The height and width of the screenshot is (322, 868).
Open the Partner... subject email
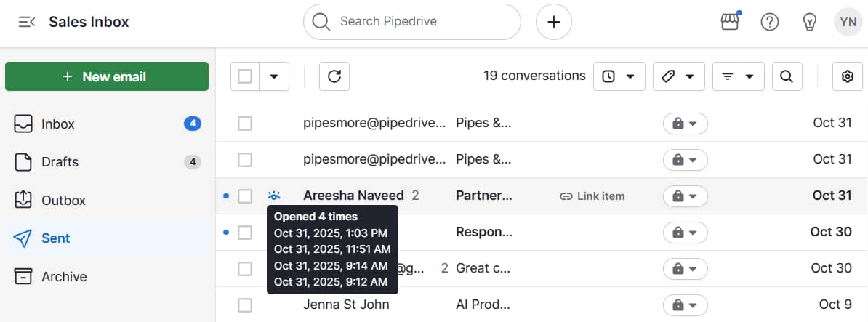tap(484, 196)
